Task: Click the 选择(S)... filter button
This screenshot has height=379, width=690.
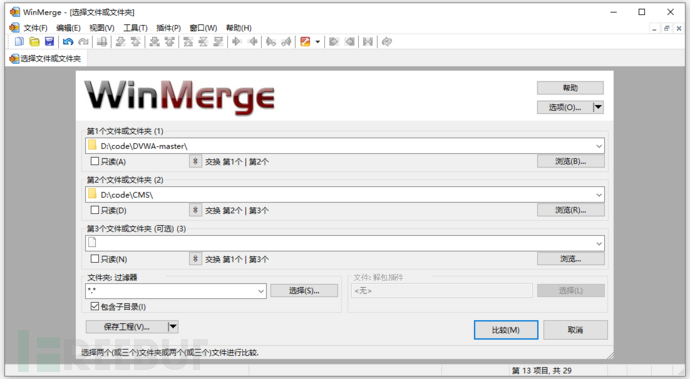Action: click(304, 291)
